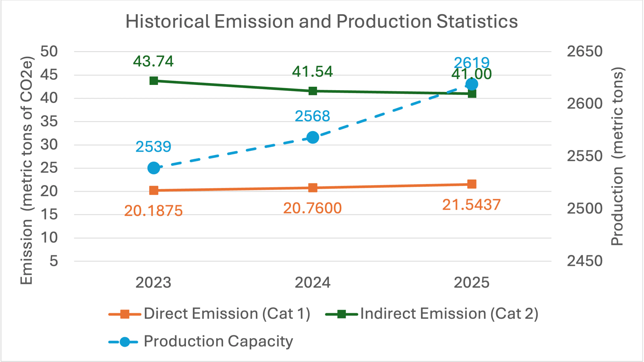Select the 2539 data label
Screen dimensions: 644x362
[153, 147]
